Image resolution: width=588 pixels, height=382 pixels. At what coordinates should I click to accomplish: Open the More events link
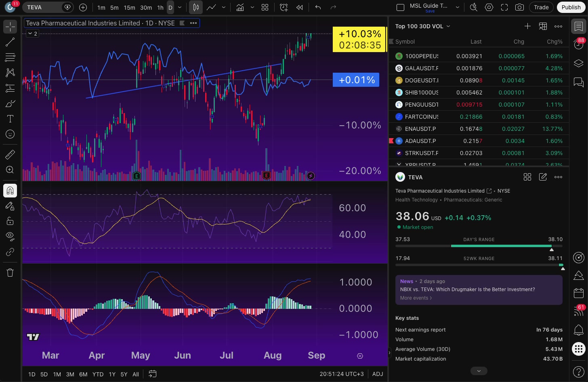[x=416, y=298]
